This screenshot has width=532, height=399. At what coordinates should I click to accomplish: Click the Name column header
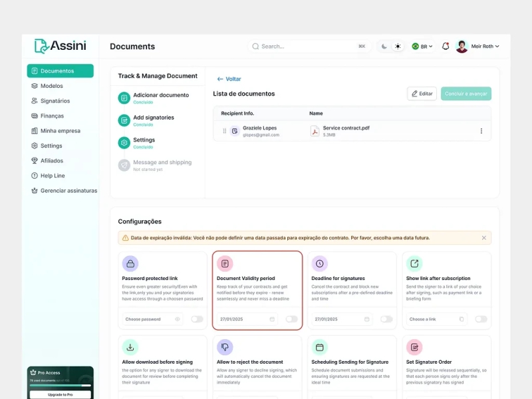[x=316, y=113]
